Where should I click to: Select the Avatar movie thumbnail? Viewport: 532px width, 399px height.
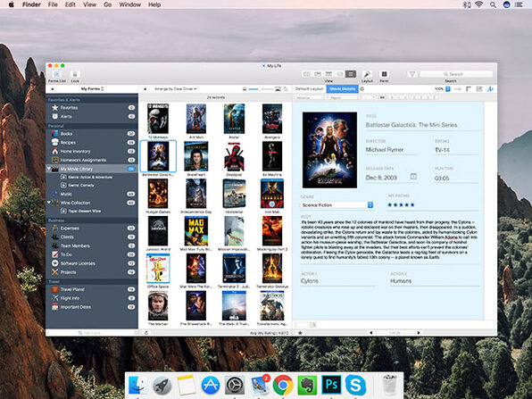(x=234, y=119)
